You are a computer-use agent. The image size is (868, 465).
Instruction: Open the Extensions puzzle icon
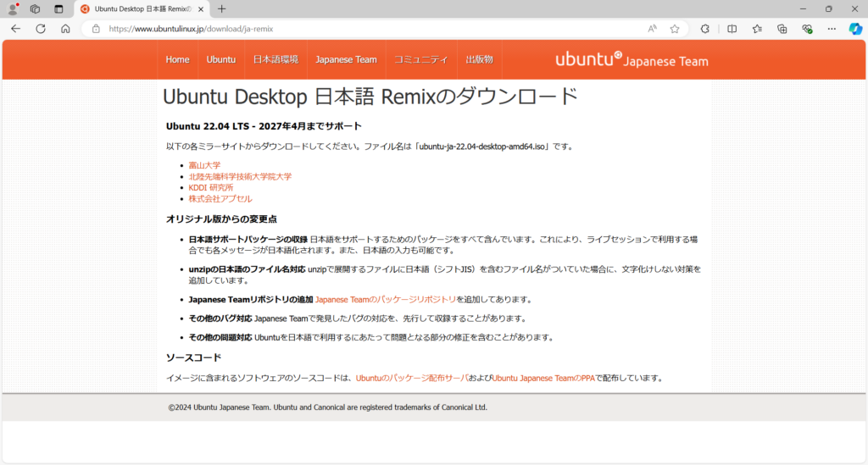coord(704,29)
